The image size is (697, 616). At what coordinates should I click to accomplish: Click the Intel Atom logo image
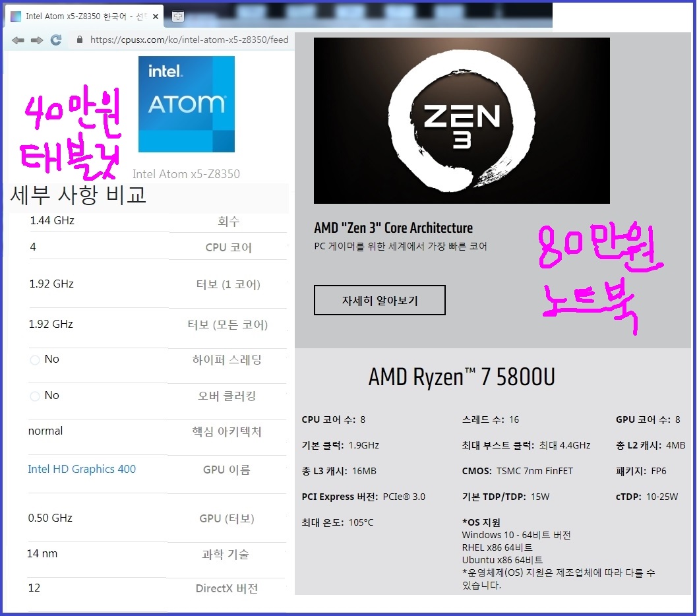click(186, 104)
